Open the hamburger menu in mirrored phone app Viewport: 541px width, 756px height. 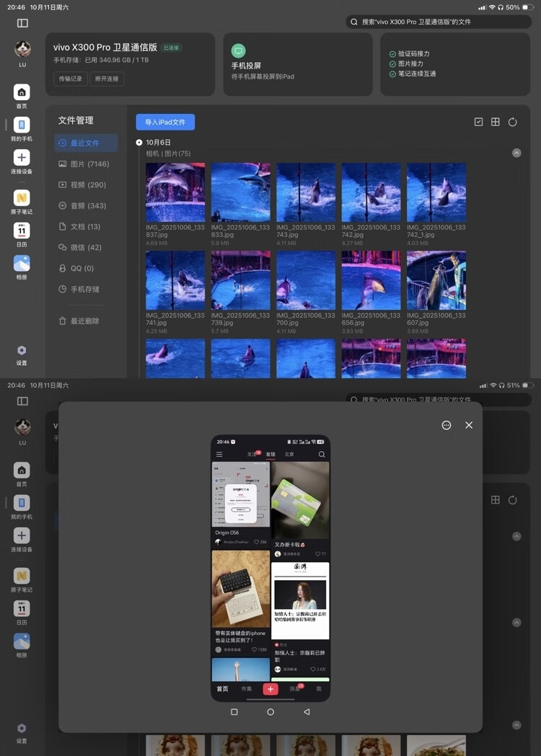(219, 455)
